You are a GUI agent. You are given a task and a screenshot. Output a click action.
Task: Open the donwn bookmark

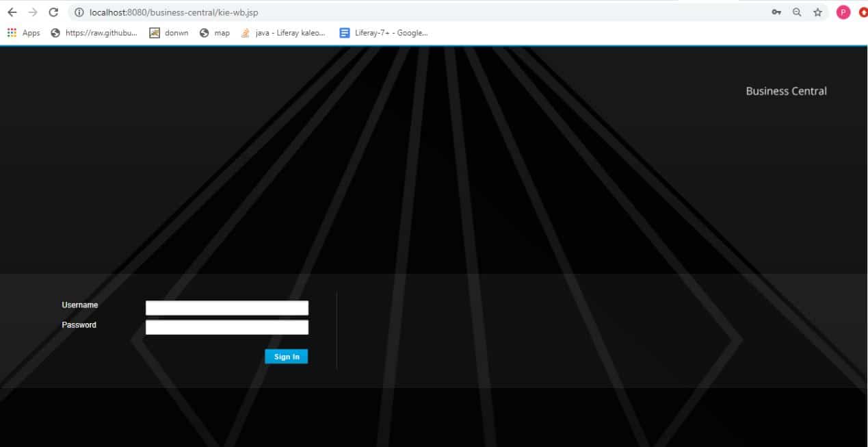(x=169, y=33)
